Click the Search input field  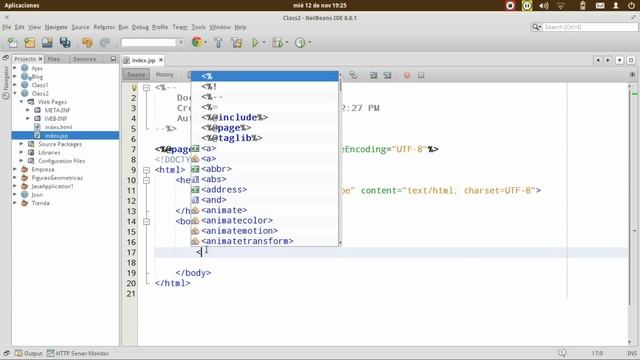click(590, 27)
